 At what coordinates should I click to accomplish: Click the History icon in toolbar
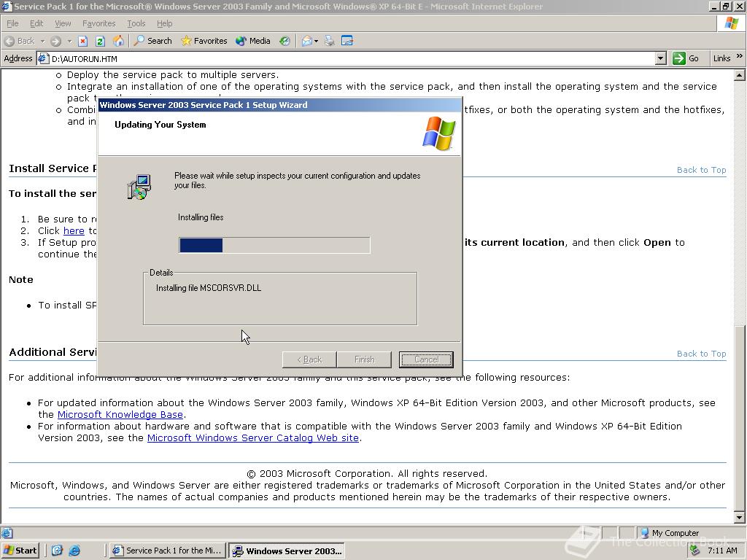285,41
